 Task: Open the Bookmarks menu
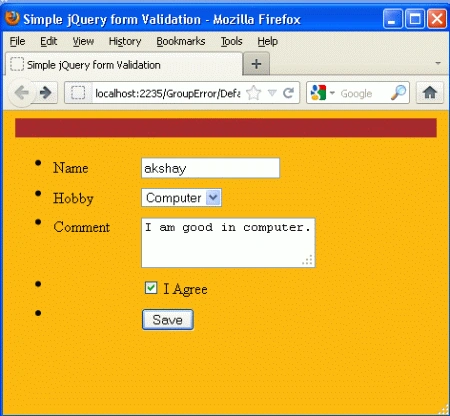181,41
